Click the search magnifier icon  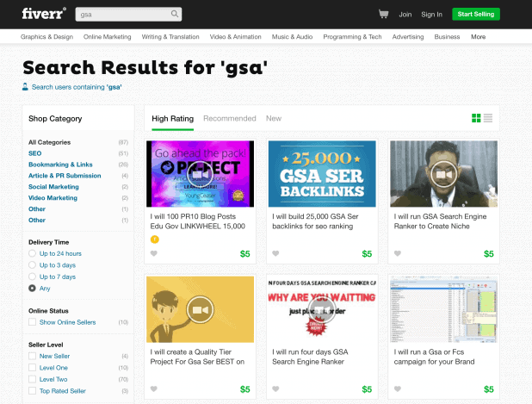pyautogui.click(x=175, y=14)
